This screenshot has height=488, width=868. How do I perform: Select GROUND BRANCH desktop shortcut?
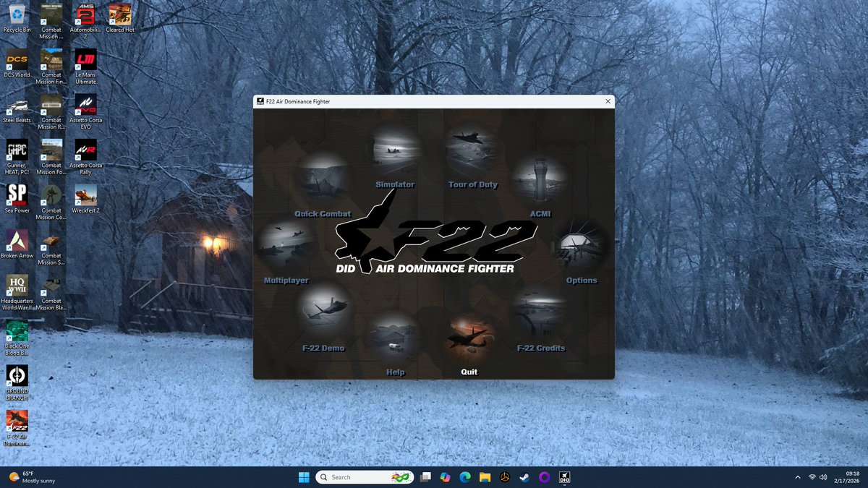(x=17, y=383)
